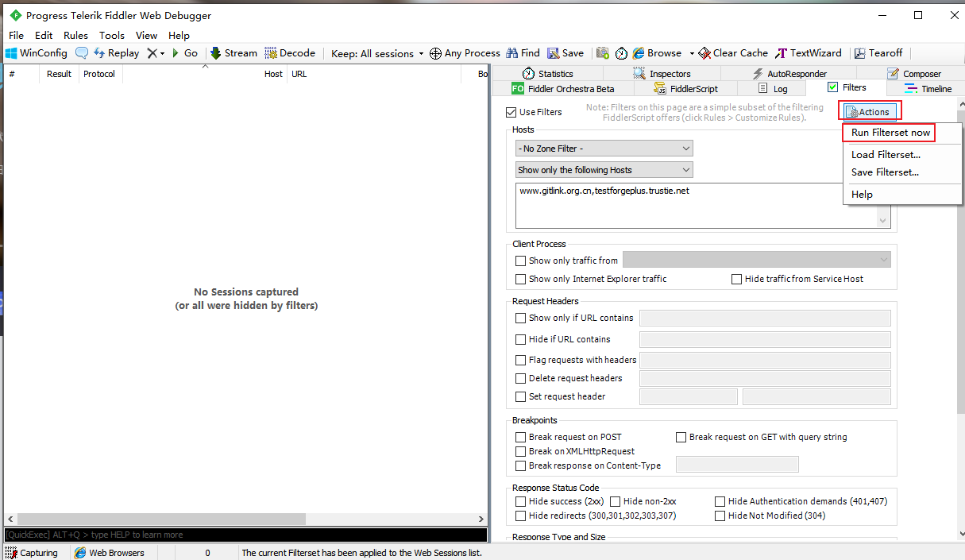Image resolution: width=965 pixels, height=560 pixels.
Task: Click the timer clock icon in toolbar
Action: pos(621,53)
